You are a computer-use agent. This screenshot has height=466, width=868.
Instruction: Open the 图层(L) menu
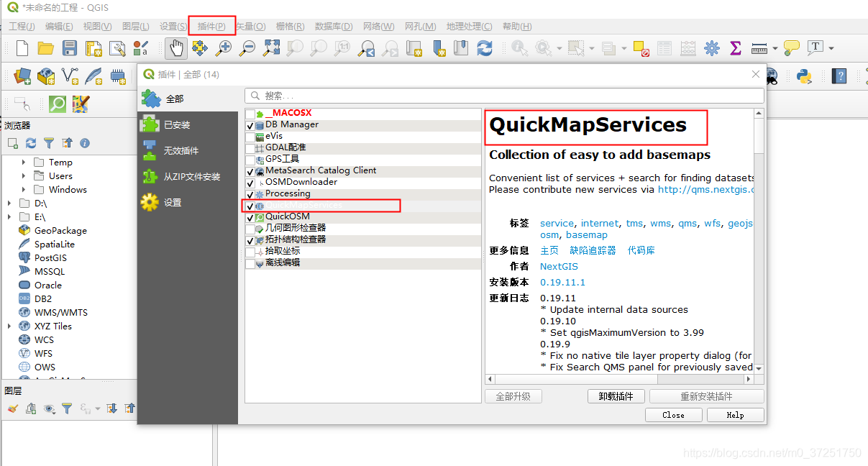[x=135, y=27]
